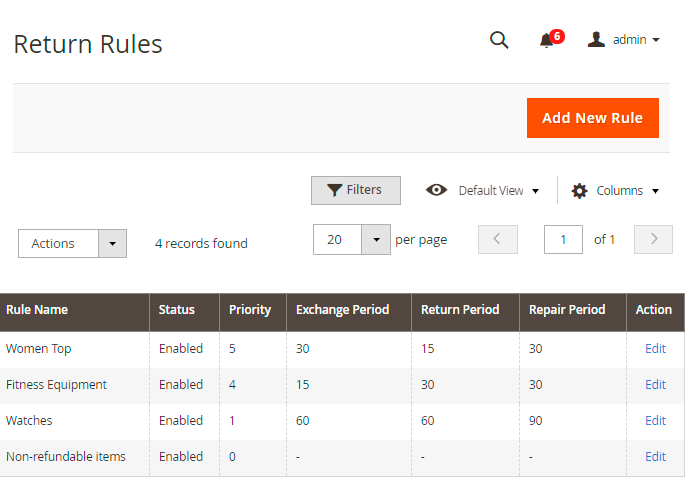Click the Columns gear icon
Screen dimensions: 685x496
click(579, 191)
